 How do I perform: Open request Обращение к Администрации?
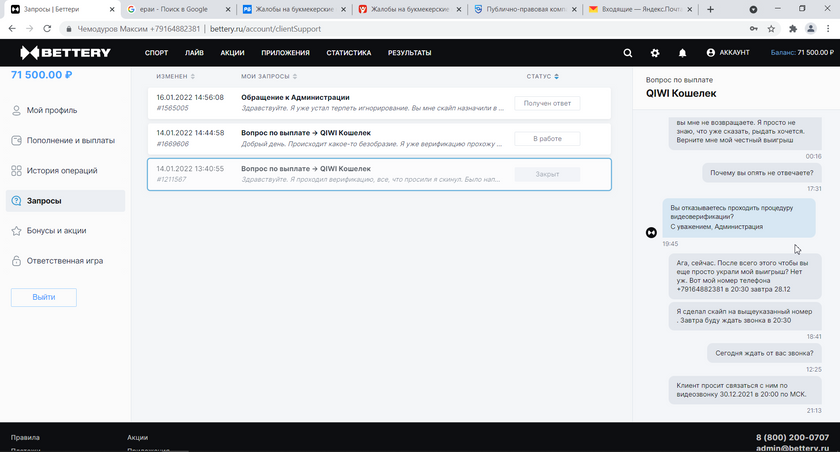[379, 103]
